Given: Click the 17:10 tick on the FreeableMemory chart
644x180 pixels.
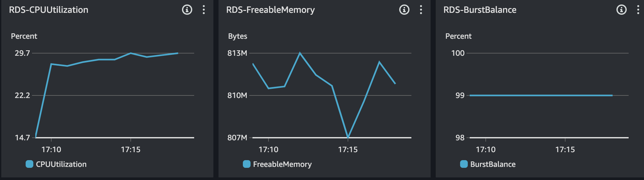Looking at the screenshot, I should click(268, 149).
